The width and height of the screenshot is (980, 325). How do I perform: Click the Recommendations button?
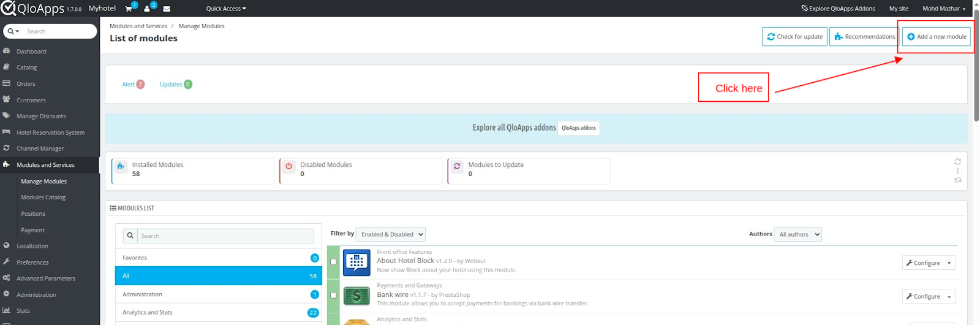(x=864, y=37)
